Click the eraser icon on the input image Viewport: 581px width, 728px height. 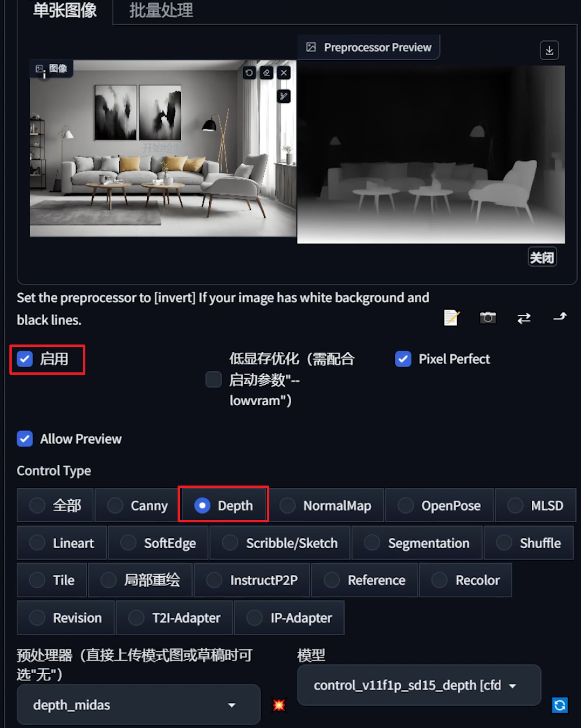[x=267, y=72]
